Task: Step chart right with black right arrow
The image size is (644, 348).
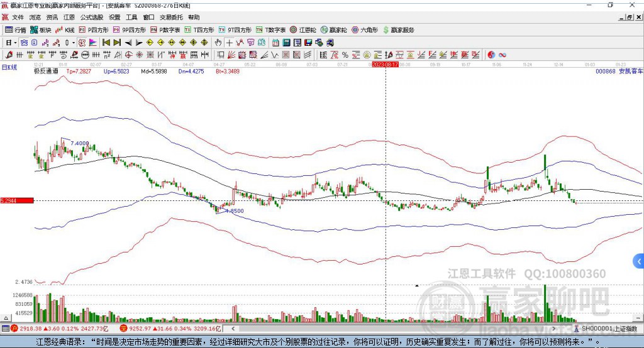Action: 139,43
